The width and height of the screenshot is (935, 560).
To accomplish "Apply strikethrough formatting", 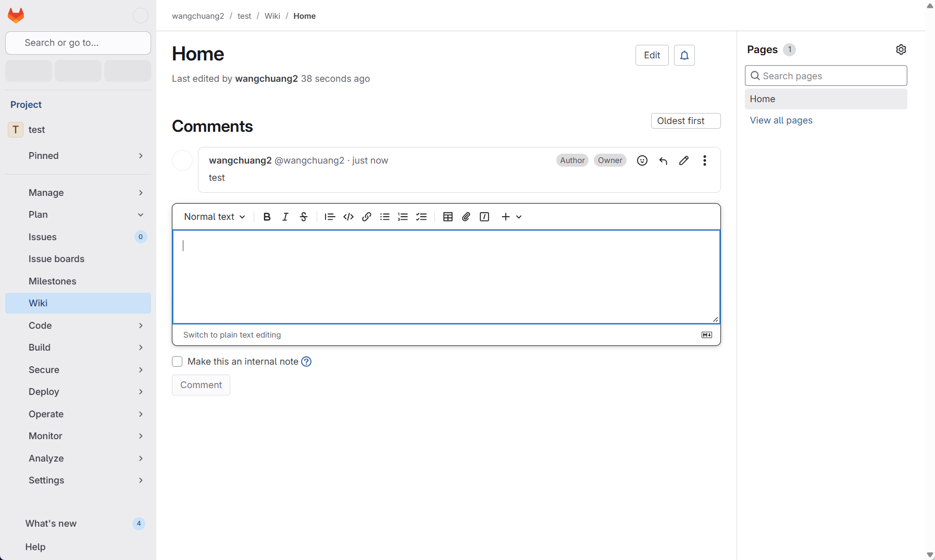I will pyautogui.click(x=304, y=217).
